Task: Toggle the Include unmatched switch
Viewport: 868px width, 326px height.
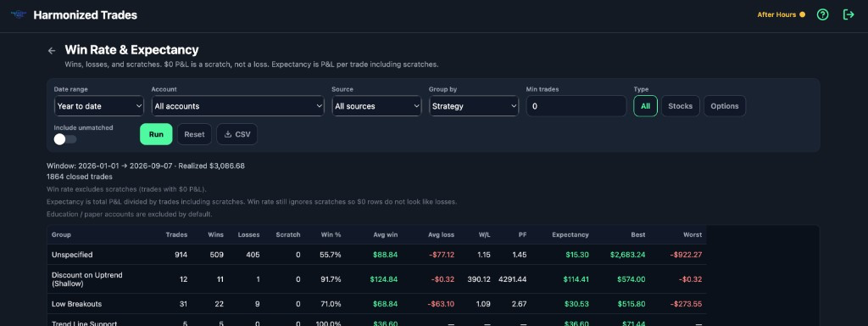Action: [65, 139]
